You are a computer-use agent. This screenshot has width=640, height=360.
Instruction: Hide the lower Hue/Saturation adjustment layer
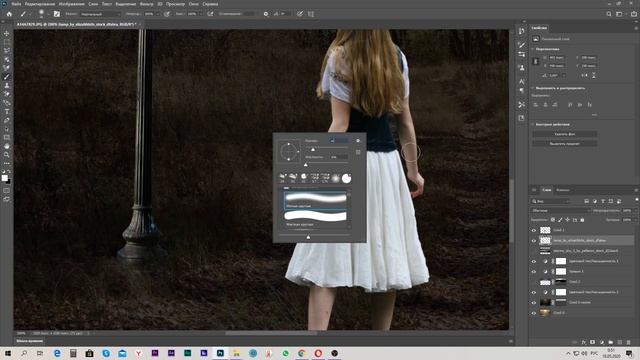[533, 292]
